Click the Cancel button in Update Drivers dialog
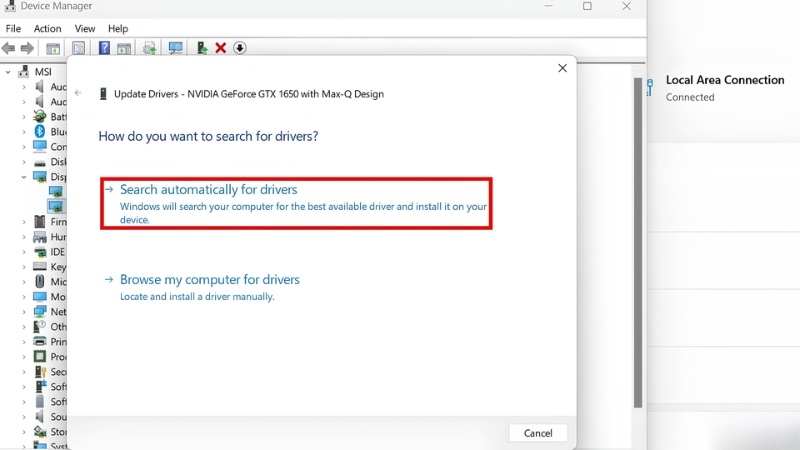 (x=538, y=433)
